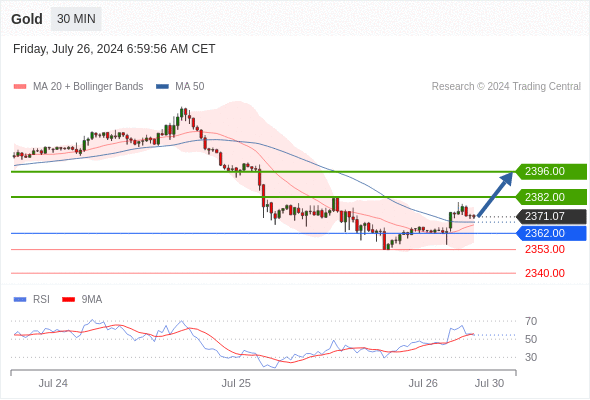This screenshot has width=590, height=400.
Task: Click the Jul 25 date axis label
Action: [x=236, y=383]
